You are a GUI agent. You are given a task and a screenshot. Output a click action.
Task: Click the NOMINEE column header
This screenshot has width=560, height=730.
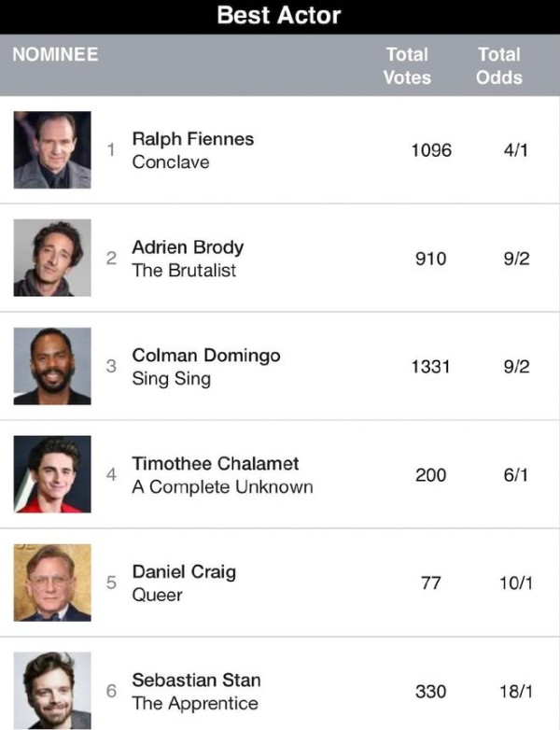click(x=55, y=54)
